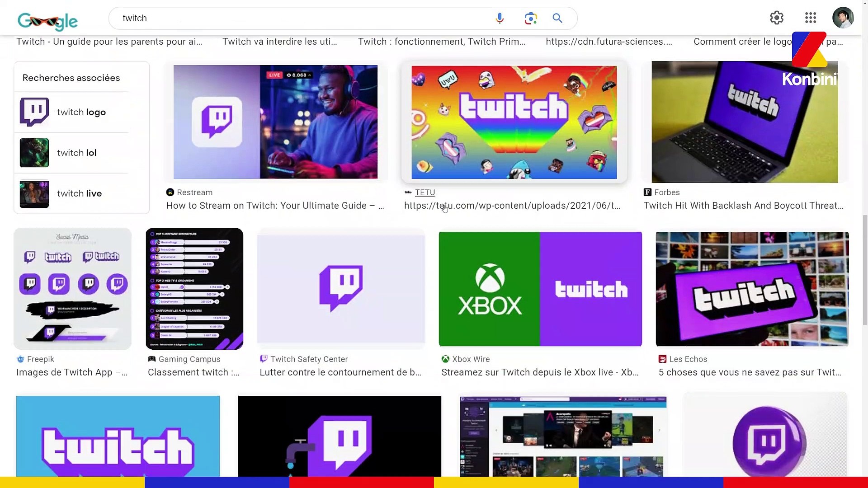Open blue background Twitch wordmark image

click(x=118, y=436)
